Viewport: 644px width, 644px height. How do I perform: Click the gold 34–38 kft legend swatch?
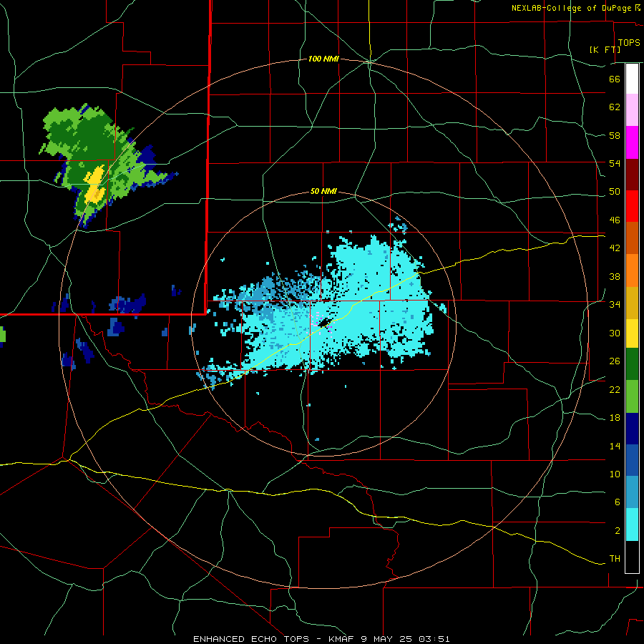point(632,303)
